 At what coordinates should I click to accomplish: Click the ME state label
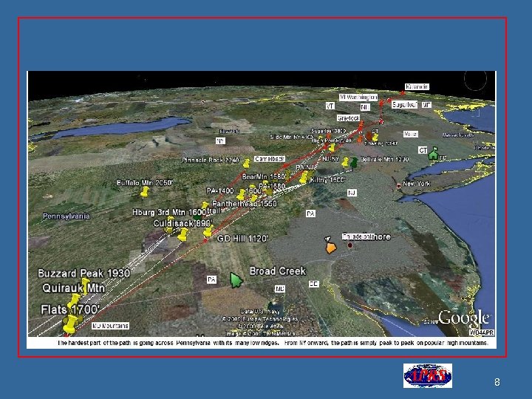pos(426,105)
